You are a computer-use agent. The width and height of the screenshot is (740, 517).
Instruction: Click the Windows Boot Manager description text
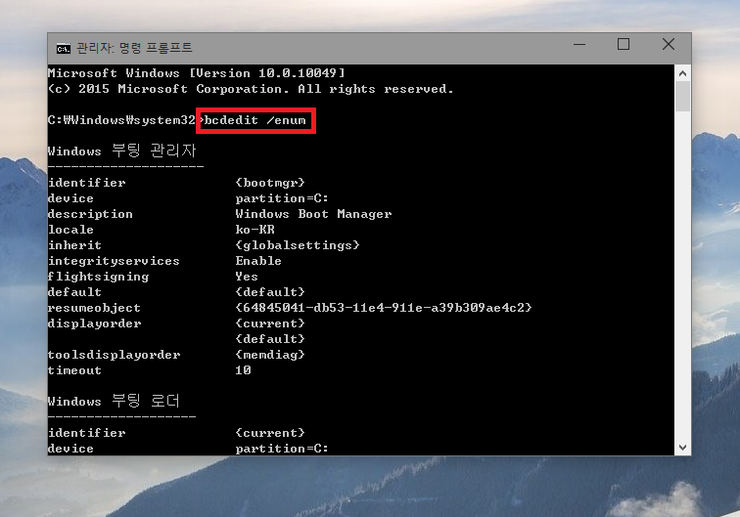coord(313,214)
